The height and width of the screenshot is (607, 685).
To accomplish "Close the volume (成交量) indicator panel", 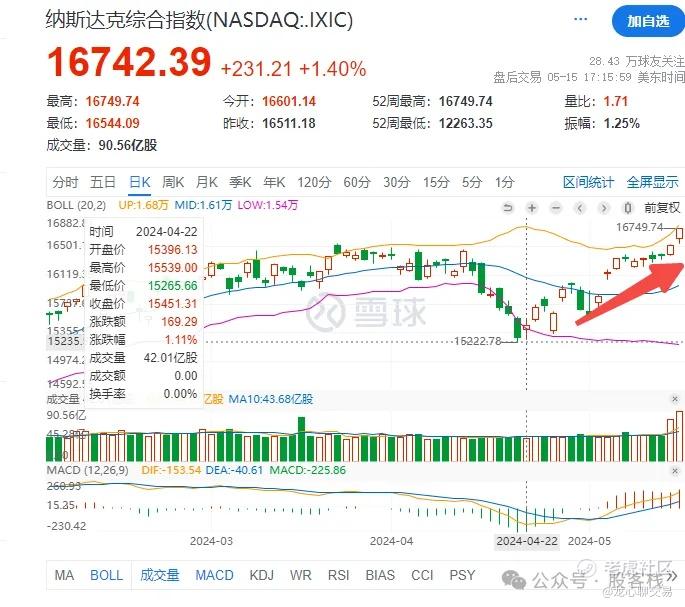I will pos(675,399).
